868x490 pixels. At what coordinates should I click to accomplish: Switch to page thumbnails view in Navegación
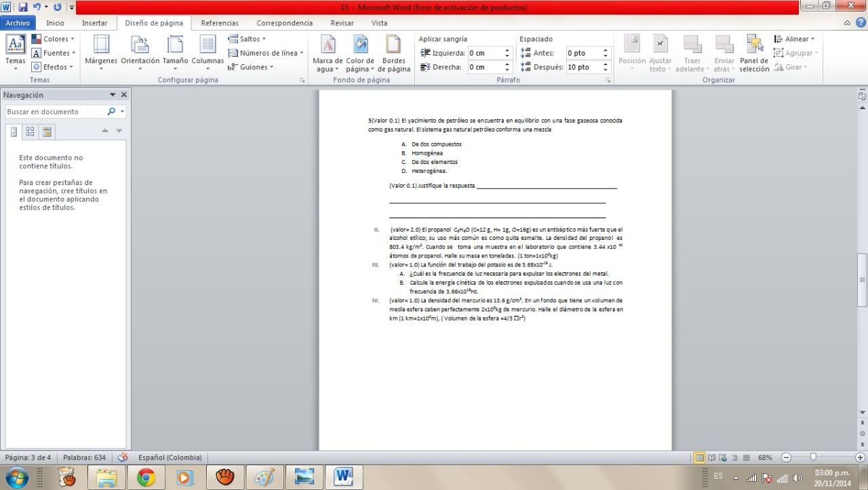click(30, 131)
